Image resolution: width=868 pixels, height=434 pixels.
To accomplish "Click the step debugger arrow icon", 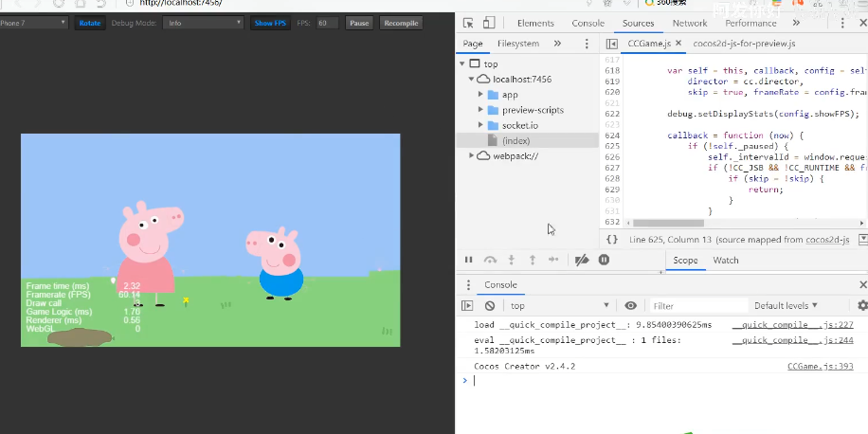I will 553,260.
